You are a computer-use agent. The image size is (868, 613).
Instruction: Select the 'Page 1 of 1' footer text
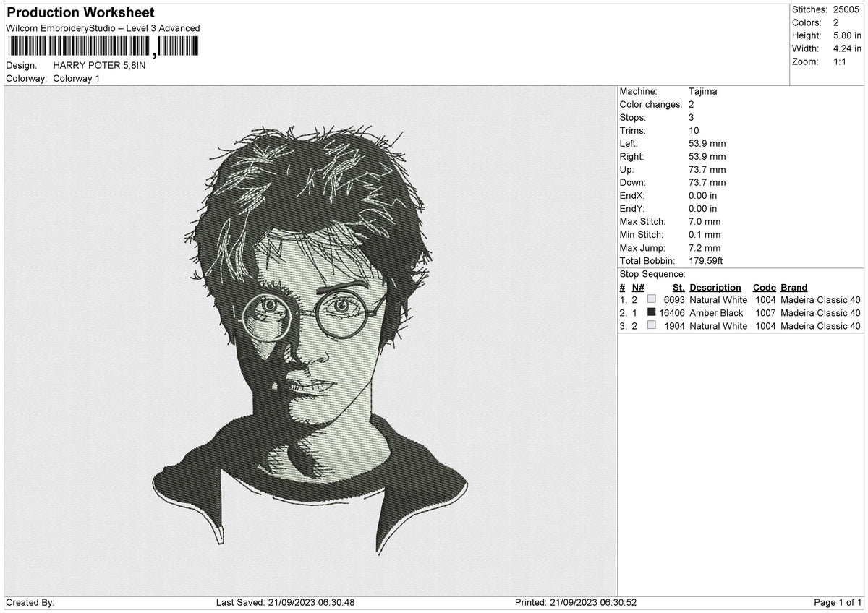click(x=838, y=603)
